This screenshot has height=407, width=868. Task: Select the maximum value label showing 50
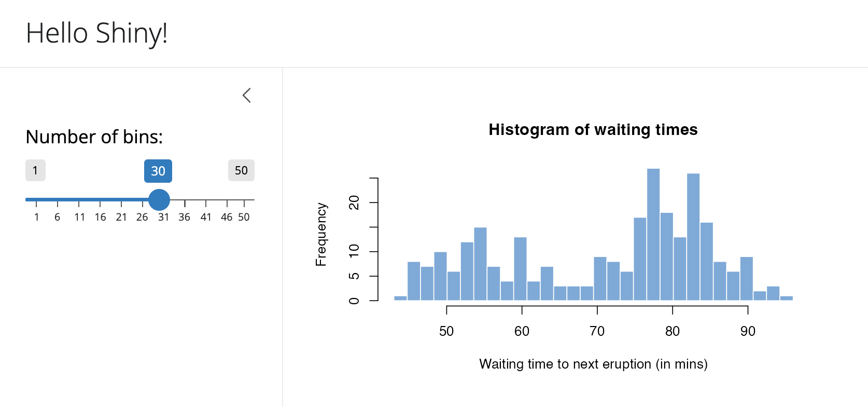241,170
